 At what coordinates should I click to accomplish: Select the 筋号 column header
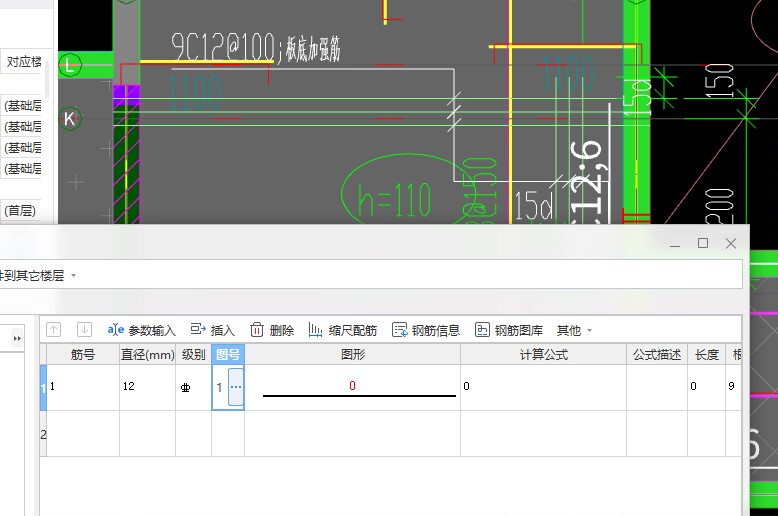click(83, 354)
